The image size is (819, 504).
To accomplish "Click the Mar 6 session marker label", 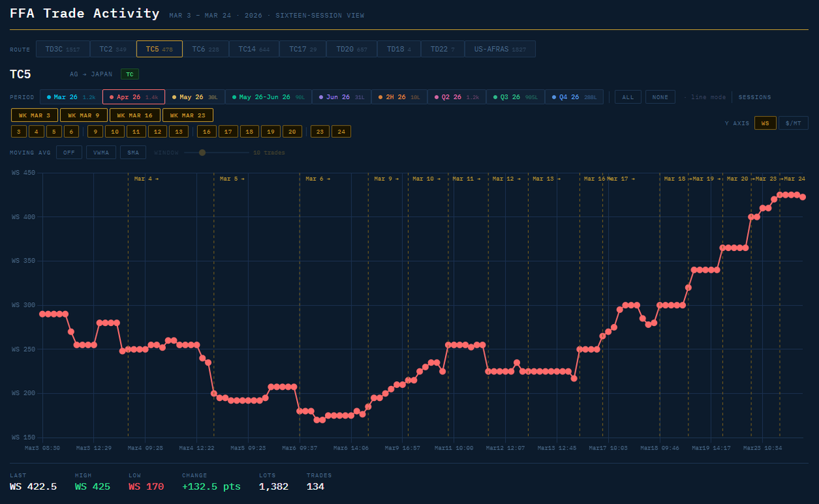I will point(318,179).
